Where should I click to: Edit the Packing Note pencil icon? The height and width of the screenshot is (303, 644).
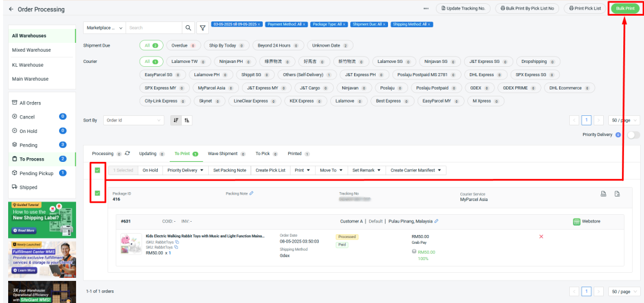(x=252, y=193)
